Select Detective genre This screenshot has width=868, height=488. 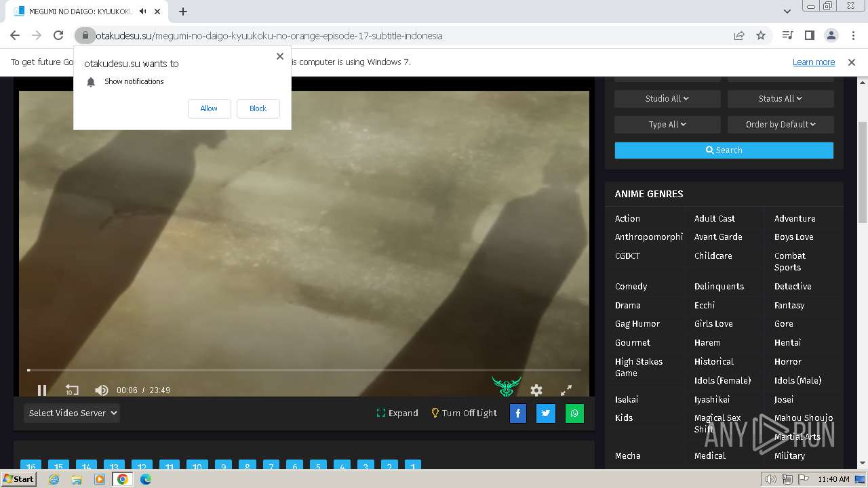(x=793, y=286)
